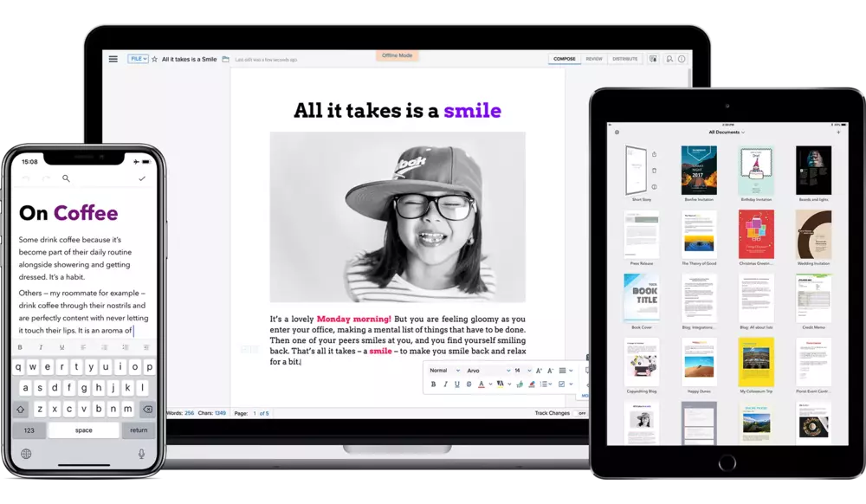Tap the info icon beside Short Story
Viewport: 866px width, 504px height.
pyautogui.click(x=654, y=186)
